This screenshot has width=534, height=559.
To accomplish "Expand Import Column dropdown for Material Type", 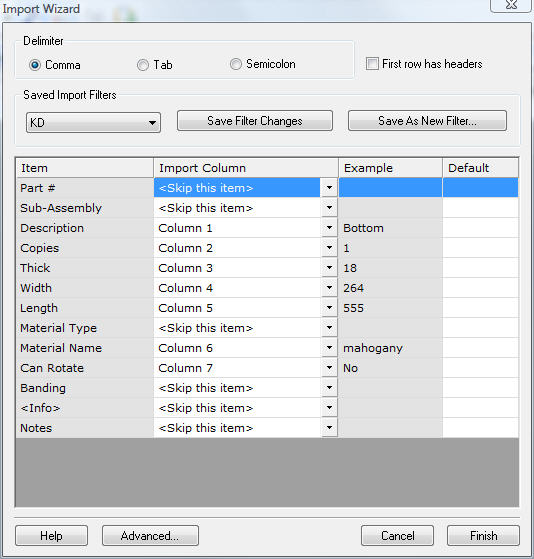I will [x=329, y=328].
